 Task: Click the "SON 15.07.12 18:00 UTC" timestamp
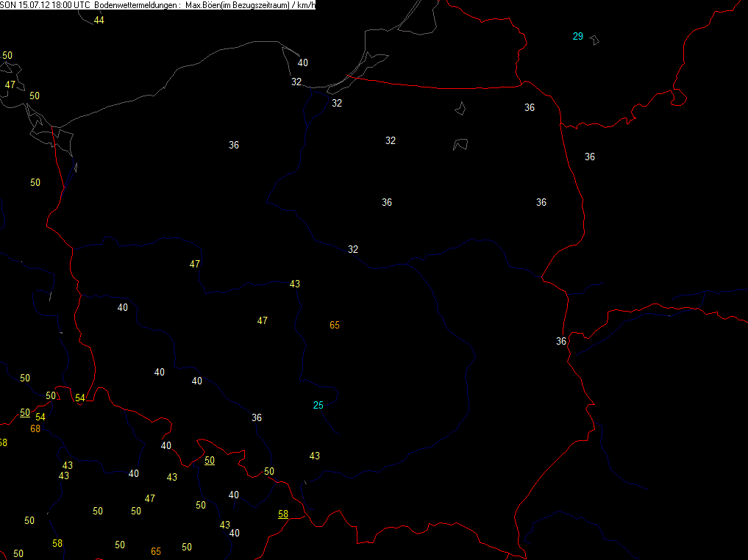pos(46,4)
